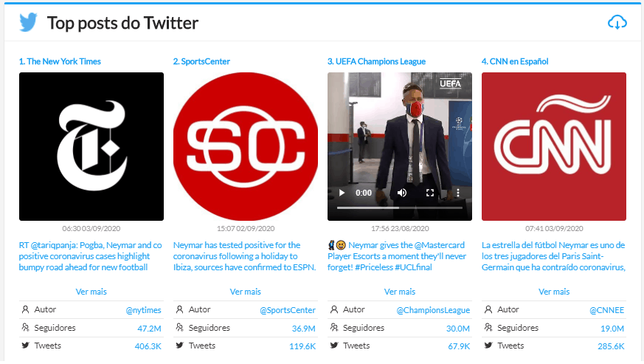This screenshot has width=644, height=364.
Task: Expand SportsCenter post with Ver mais
Action: (x=246, y=292)
